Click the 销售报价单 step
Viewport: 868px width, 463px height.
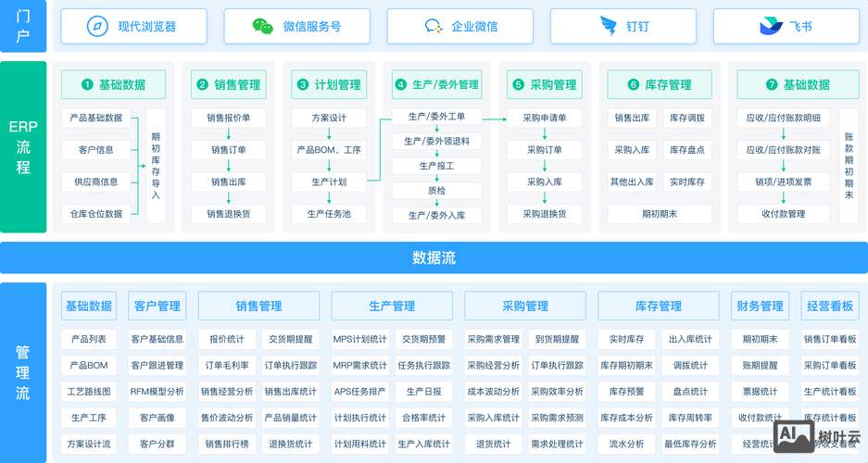coord(229,118)
